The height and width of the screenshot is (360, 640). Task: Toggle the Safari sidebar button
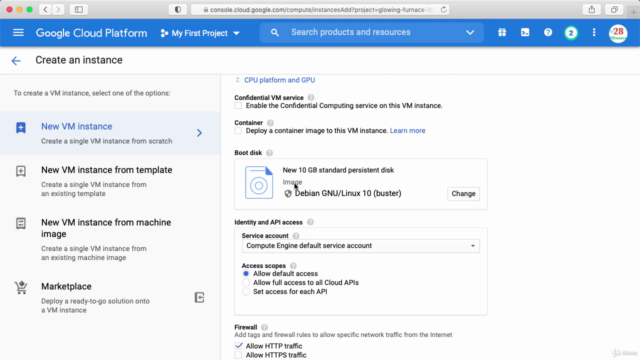pos(79,9)
